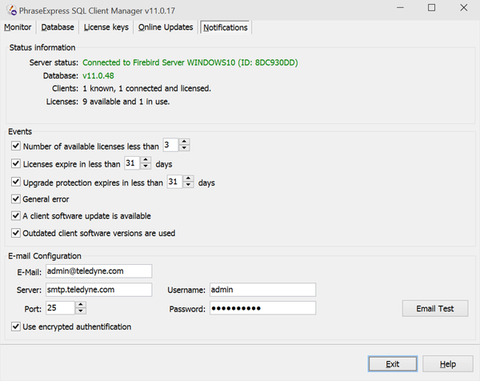The height and width of the screenshot is (381, 480).
Task: Maximize the Client Manager window
Action: click(432, 8)
